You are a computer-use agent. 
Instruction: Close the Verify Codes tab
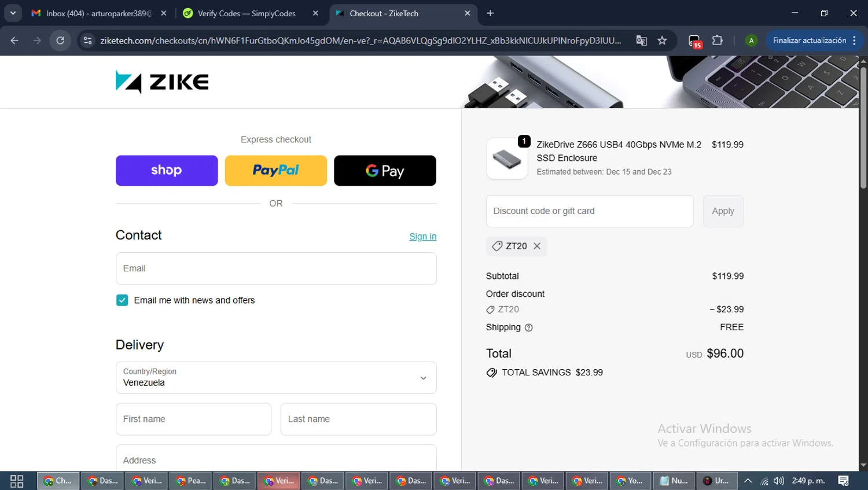315,13
